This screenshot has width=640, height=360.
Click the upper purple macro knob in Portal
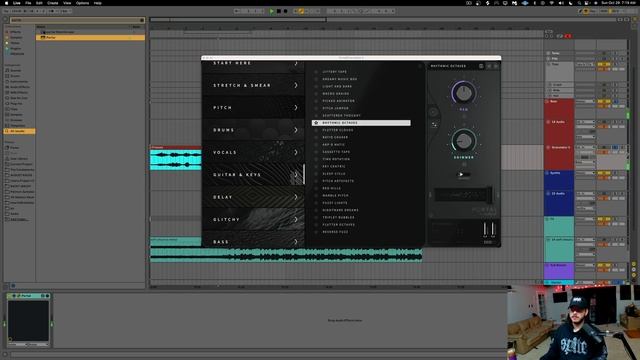point(464,93)
